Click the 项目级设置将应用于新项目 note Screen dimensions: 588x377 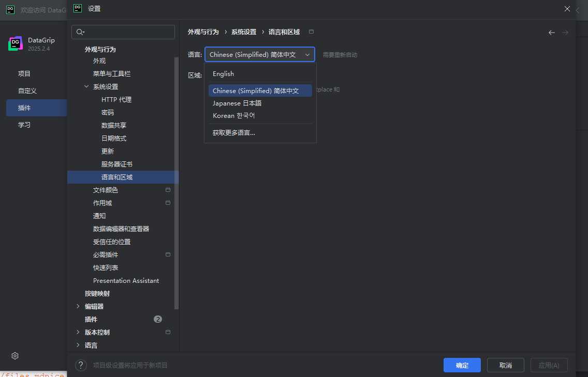pyautogui.click(x=130, y=366)
